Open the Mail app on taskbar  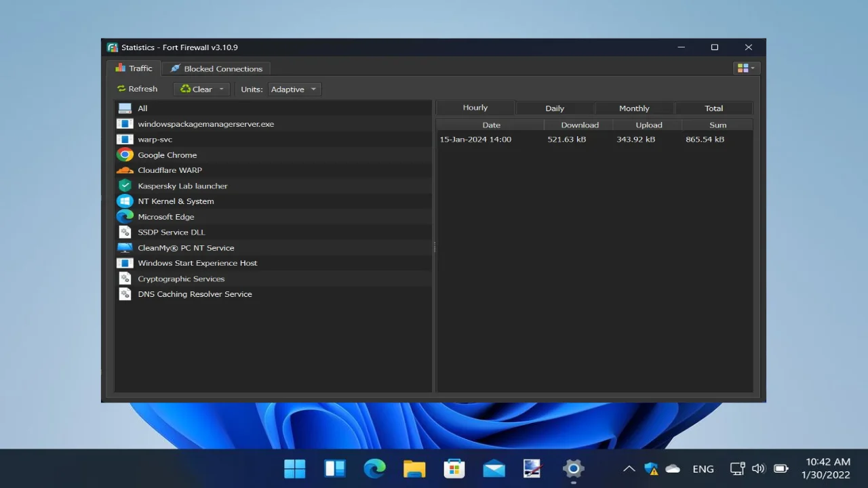[x=494, y=468]
